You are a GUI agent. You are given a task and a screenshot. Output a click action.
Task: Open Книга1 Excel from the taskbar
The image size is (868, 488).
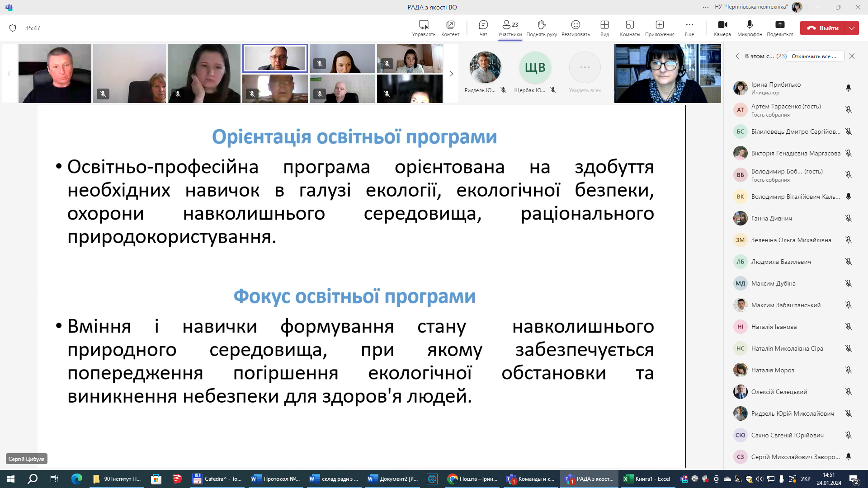[647, 479]
